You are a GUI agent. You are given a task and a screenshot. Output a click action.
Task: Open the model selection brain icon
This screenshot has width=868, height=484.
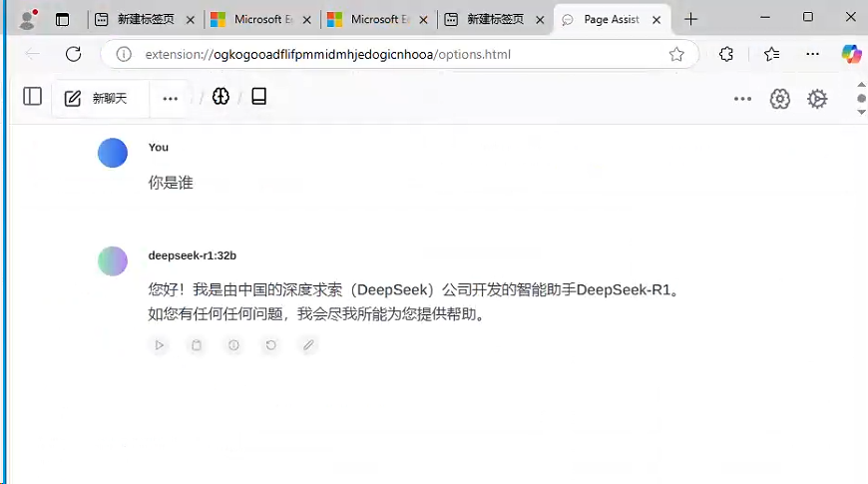click(220, 97)
